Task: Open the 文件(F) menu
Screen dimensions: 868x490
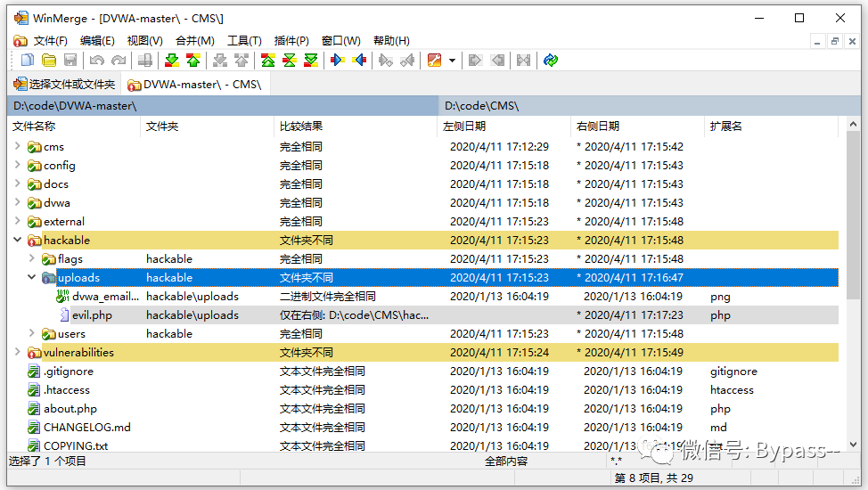Action: 51,40
